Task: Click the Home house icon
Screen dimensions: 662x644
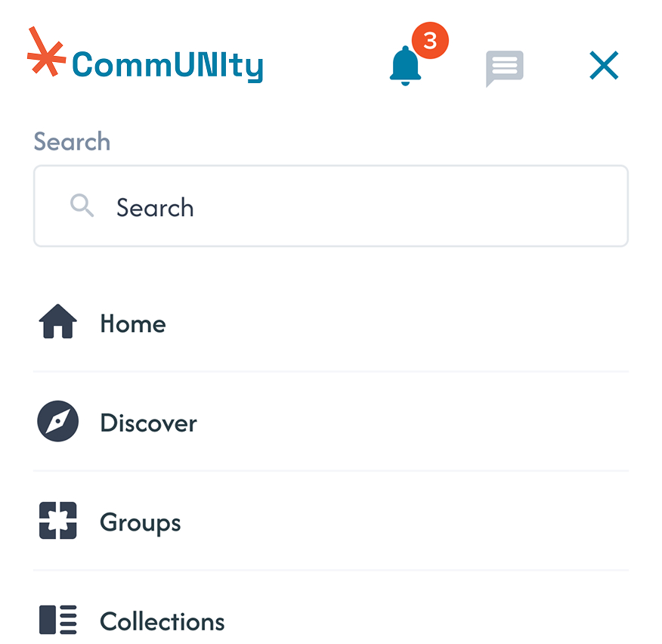Action: pyautogui.click(x=57, y=322)
